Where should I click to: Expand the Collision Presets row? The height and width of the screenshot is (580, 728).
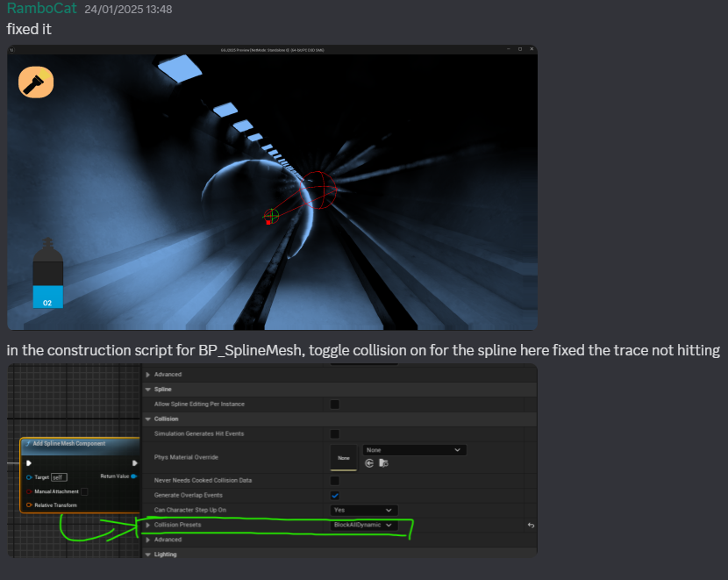tap(148, 525)
